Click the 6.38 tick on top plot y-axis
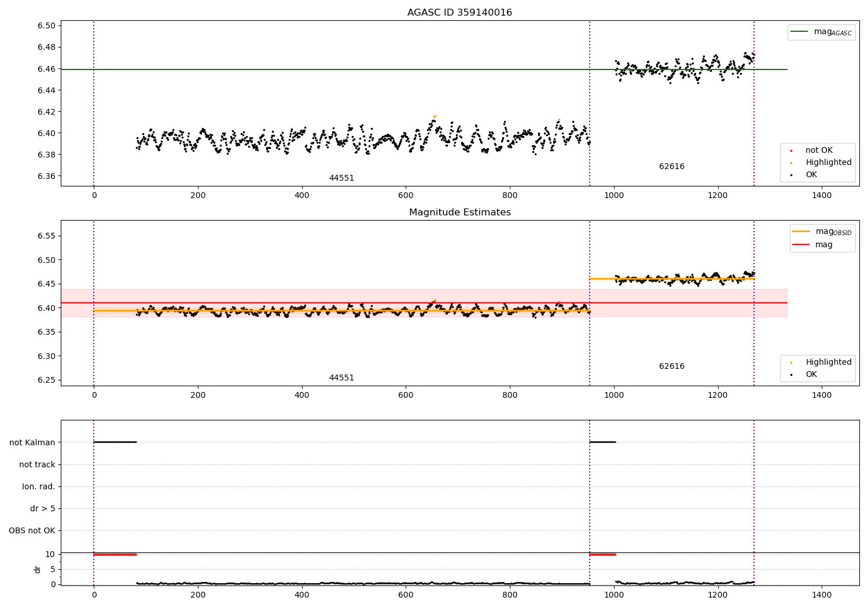The image size is (868, 608). (46, 155)
